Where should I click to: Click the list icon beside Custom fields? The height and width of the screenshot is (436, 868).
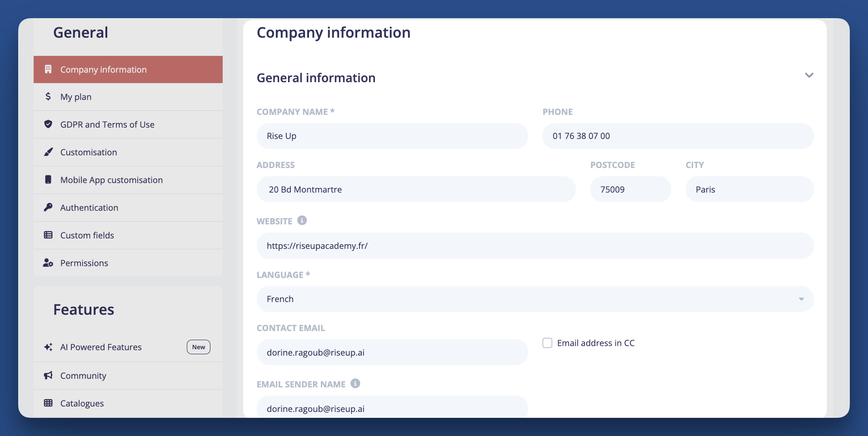[48, 235]
